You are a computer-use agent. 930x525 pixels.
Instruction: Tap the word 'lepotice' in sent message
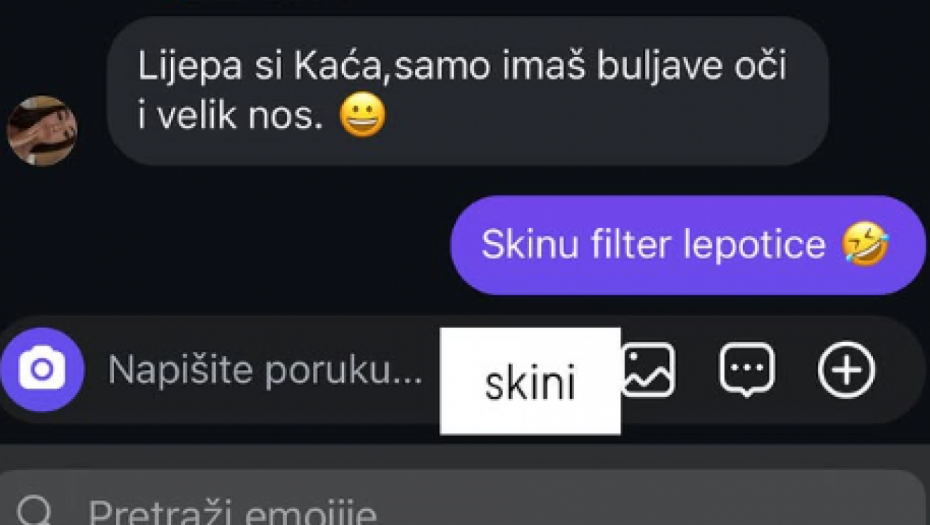point(754,245)
